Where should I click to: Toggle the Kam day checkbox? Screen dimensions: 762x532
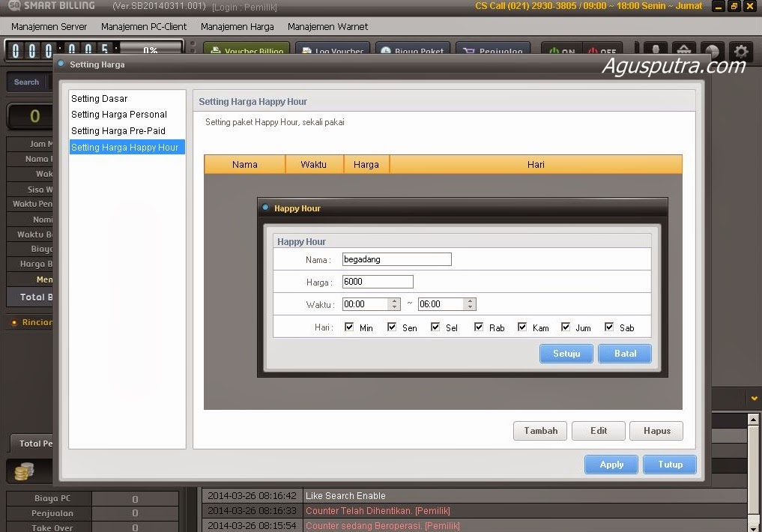[522, 327]
